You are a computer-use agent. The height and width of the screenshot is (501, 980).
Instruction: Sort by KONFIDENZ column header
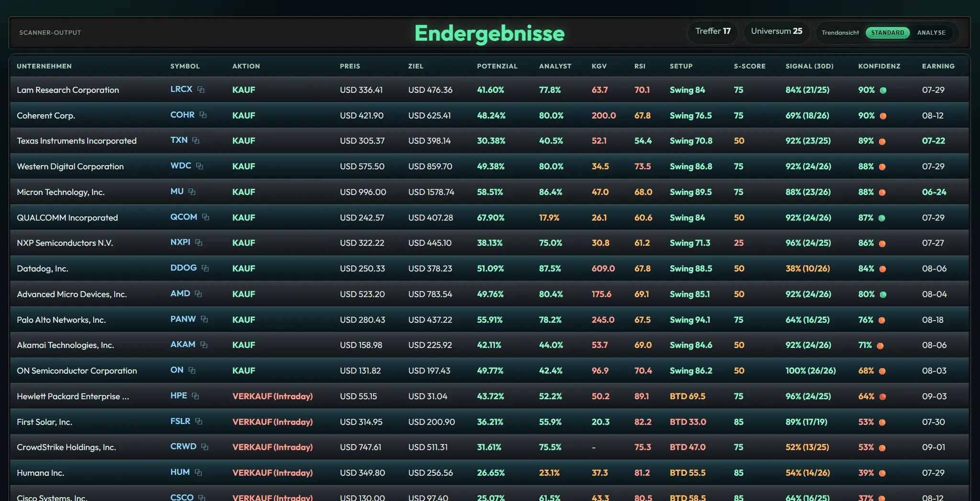[x=879, y=66]
